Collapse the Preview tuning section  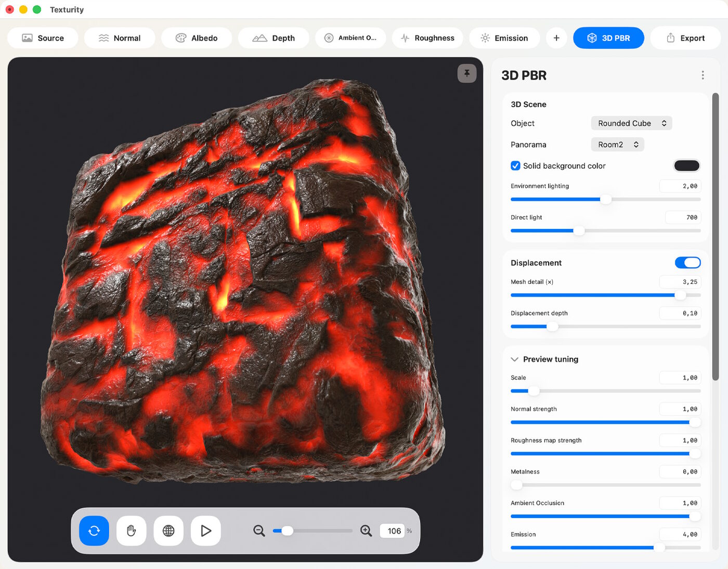pyautogui.click(x=515, y=359)
